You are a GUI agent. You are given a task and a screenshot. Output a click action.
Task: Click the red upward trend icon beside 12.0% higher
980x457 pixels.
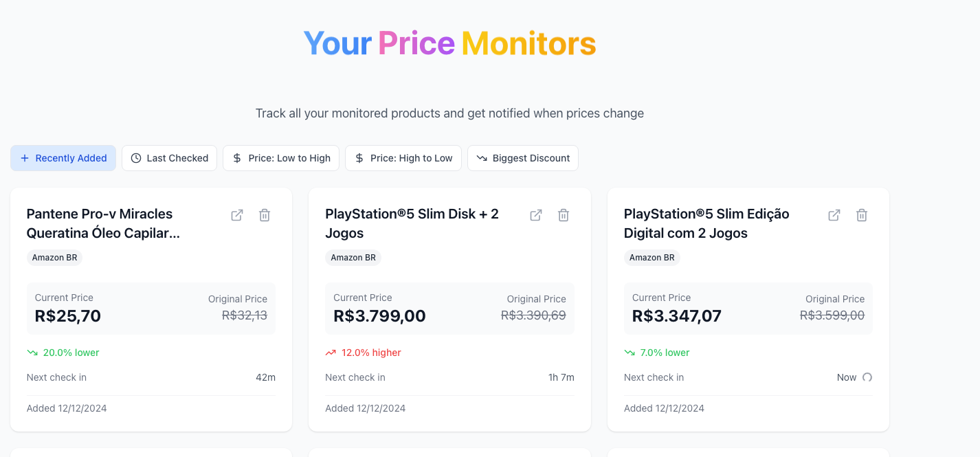click(x=331, y=353)
